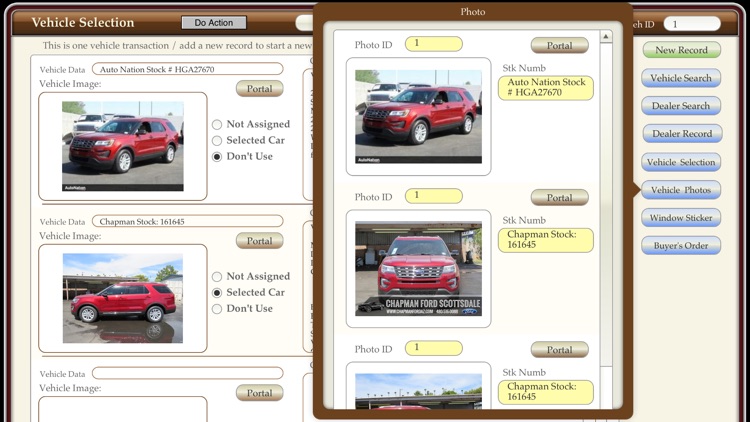
Task: Click red Explorer image in Vehicle Selection list
Action: tap(122, 146)
